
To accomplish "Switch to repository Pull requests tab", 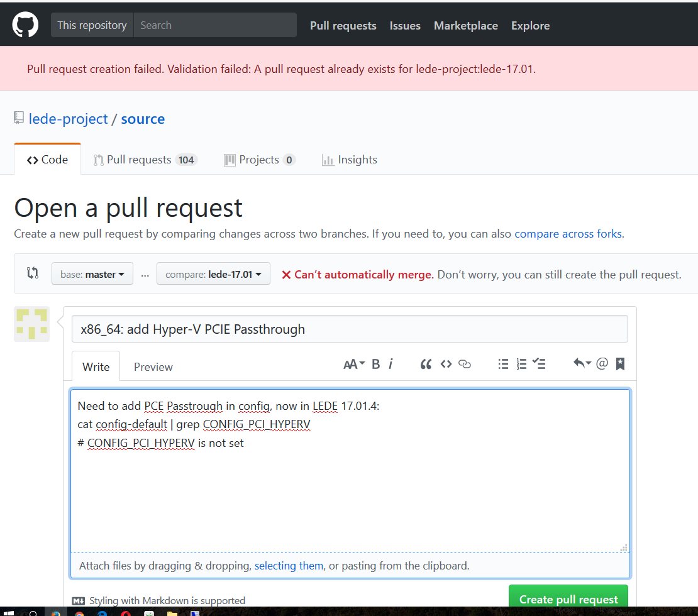I will click(145, 160).
